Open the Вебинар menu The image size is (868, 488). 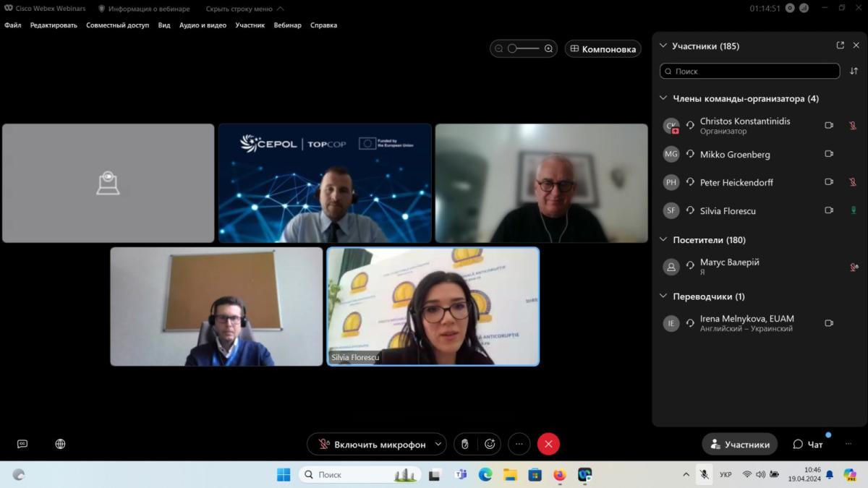pos(287,25)
